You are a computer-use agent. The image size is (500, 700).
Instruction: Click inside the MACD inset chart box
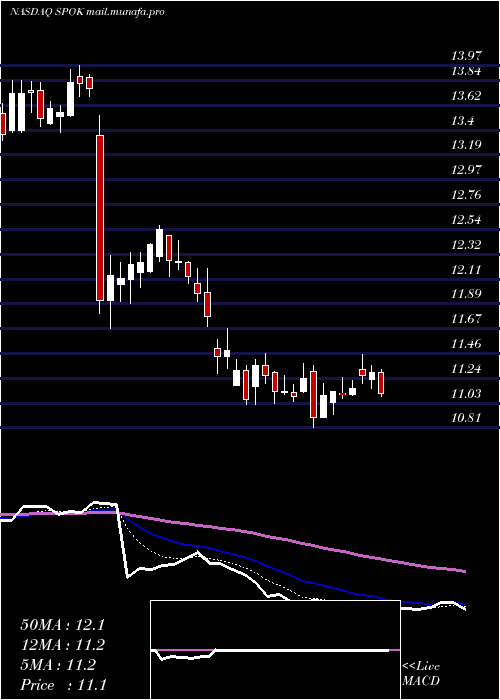(275, 650)
